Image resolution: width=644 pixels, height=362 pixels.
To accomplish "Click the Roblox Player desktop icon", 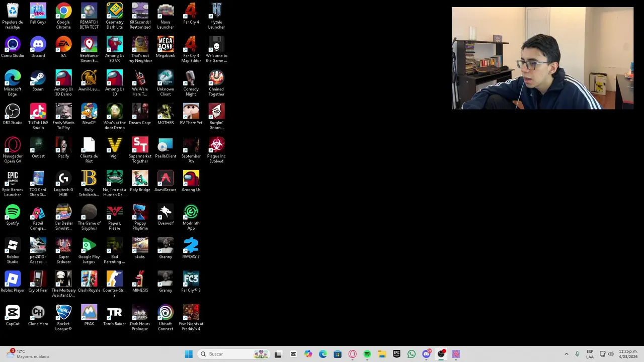I will click(x=13, y=282).
